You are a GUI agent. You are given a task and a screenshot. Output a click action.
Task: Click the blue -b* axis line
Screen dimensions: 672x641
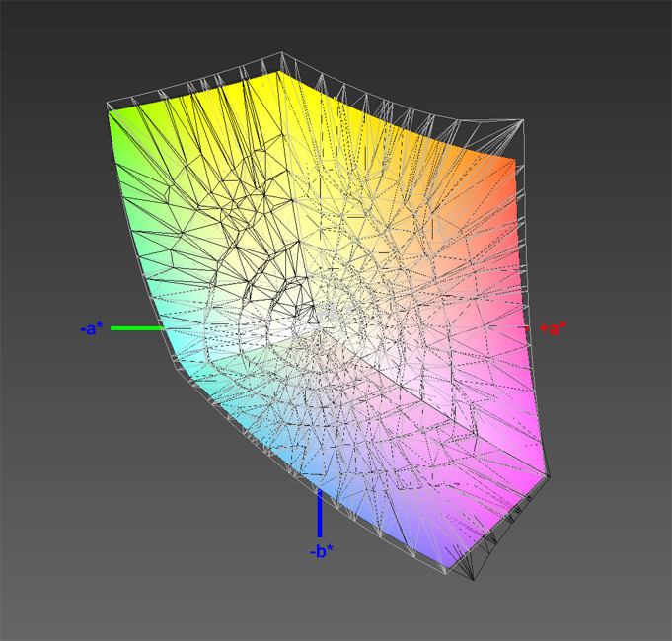tap(320, 514)
